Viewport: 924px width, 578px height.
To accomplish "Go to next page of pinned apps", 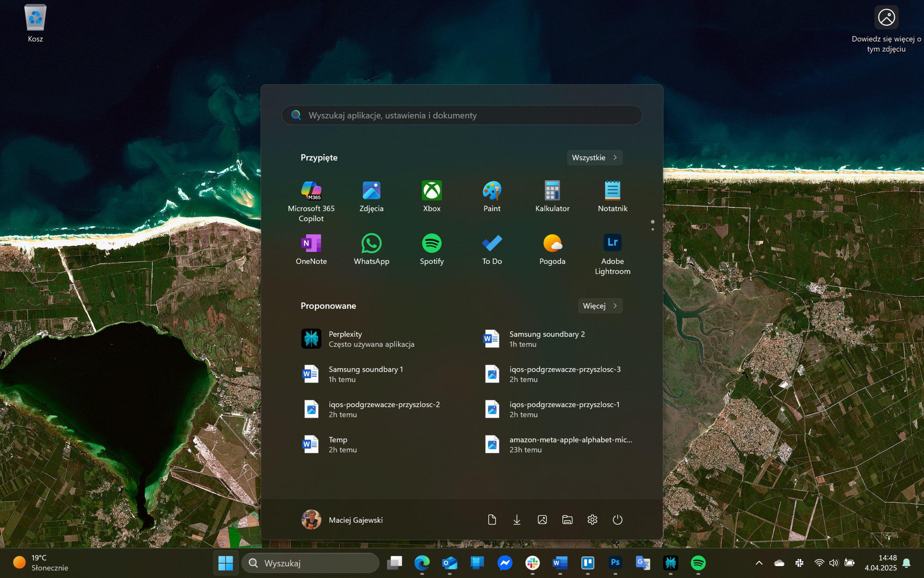I will (653, 229).
